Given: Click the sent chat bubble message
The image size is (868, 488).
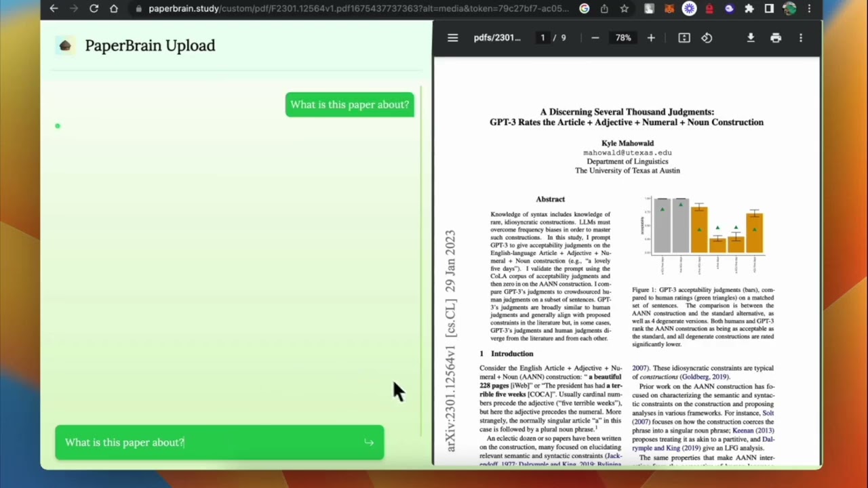Looking at the screenshot, I should 350,104.
